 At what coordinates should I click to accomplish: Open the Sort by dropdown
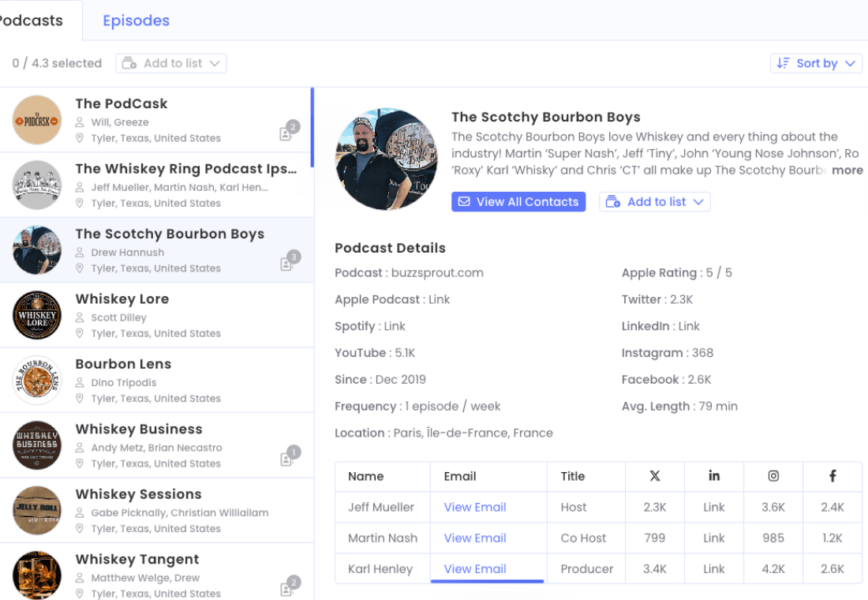816,63
